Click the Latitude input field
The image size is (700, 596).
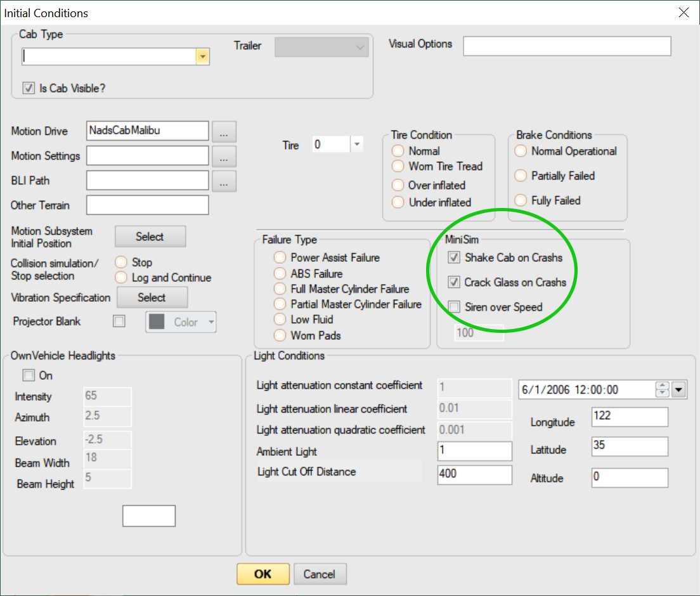tap(630, 446)
